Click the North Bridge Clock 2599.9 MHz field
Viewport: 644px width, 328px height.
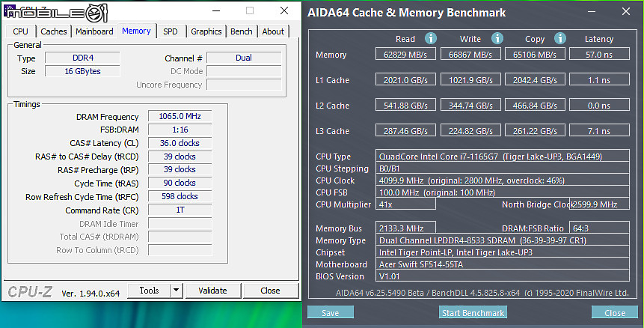[599, 204]
